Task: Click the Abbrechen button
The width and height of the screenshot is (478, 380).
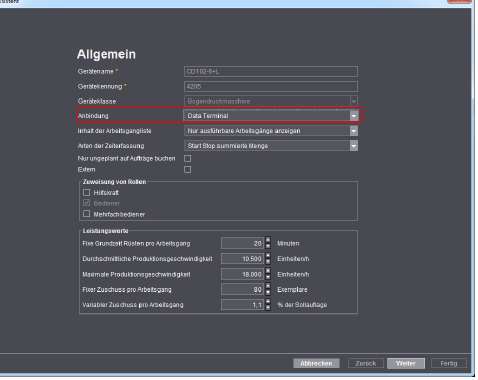Action: pos(316,363)
